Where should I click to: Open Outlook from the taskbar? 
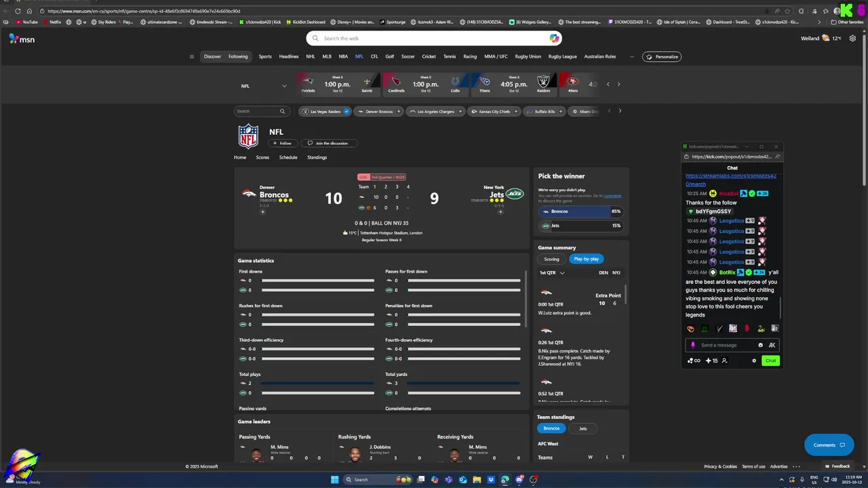pos(463,480)
